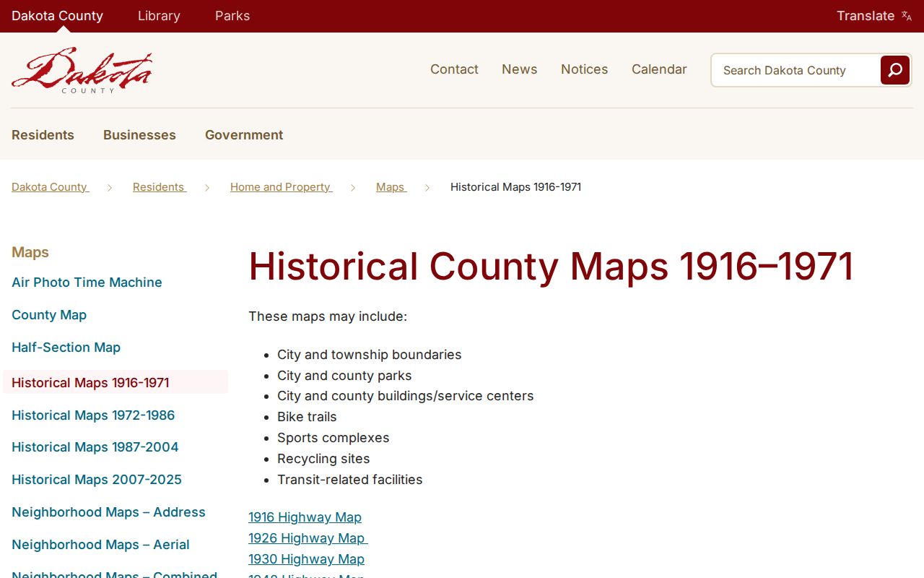924x578 pixels.
Task: Switch to the Parks site tab
Action: 232,16
